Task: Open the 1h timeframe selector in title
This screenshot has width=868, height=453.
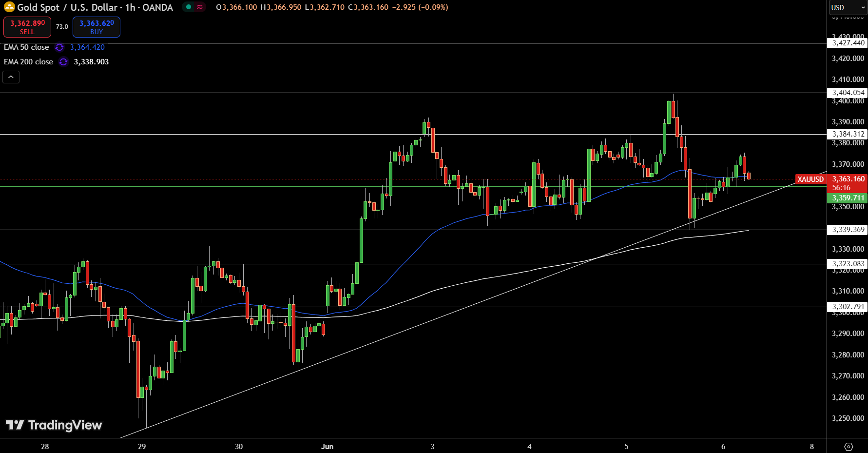Action: pos(130,7)
